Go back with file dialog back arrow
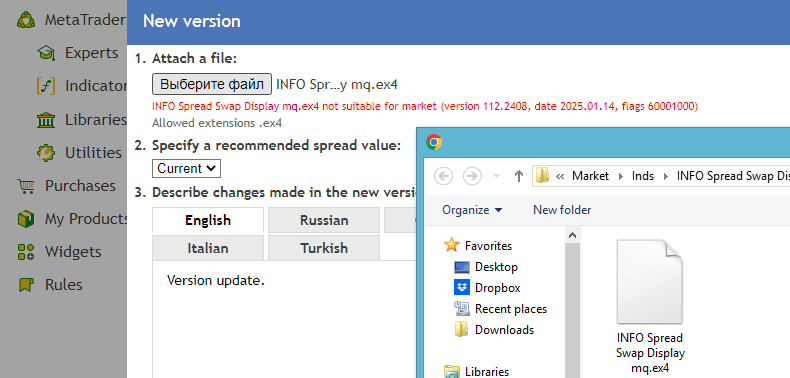 click(443, 176)
